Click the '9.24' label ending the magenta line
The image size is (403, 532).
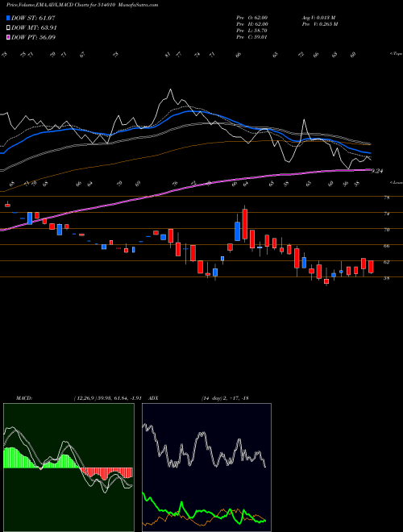click(377, 172)
